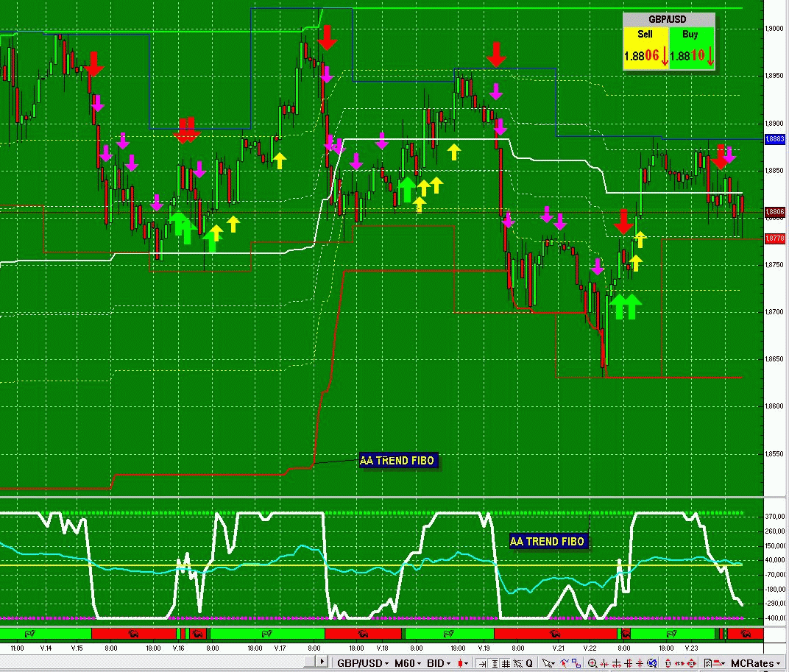Click the yellow Sell 1.8806 button
This screenshot has height=672, width=789.
[645, 47]
